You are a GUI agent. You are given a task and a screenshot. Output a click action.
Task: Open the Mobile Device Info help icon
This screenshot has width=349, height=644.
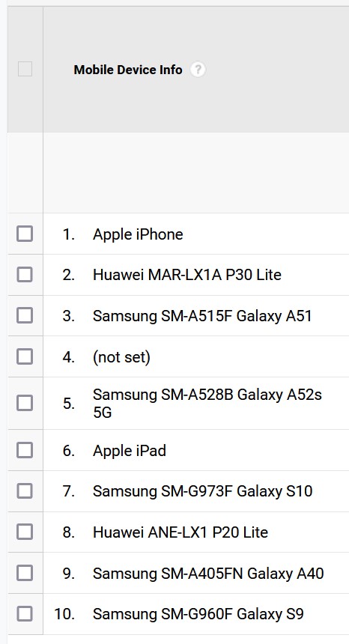click(198, 70)
